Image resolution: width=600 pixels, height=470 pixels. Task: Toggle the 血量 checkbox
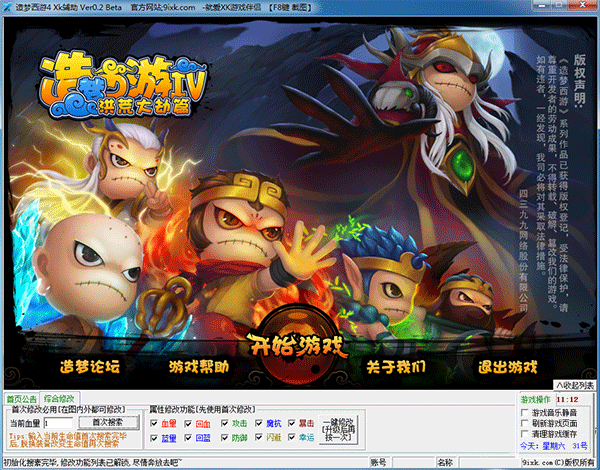click(x=154, y=423)
